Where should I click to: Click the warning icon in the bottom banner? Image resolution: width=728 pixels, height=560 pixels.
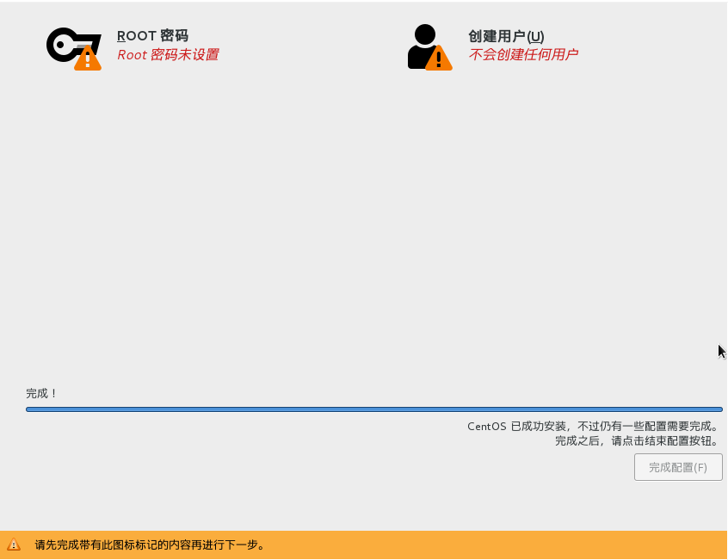(x=15, y=544)
